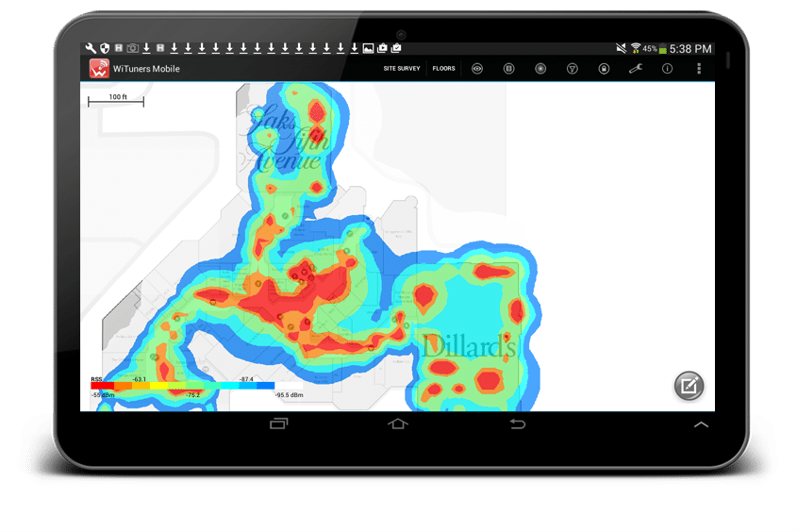The image size is (797, 532).
Task: Click the lock icon in the action bar
Action: 604,69
